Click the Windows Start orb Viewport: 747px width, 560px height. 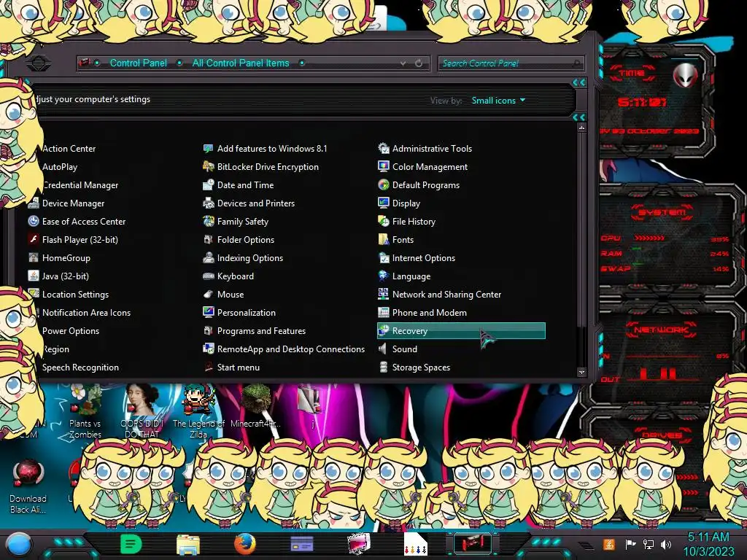click(18, 544)
